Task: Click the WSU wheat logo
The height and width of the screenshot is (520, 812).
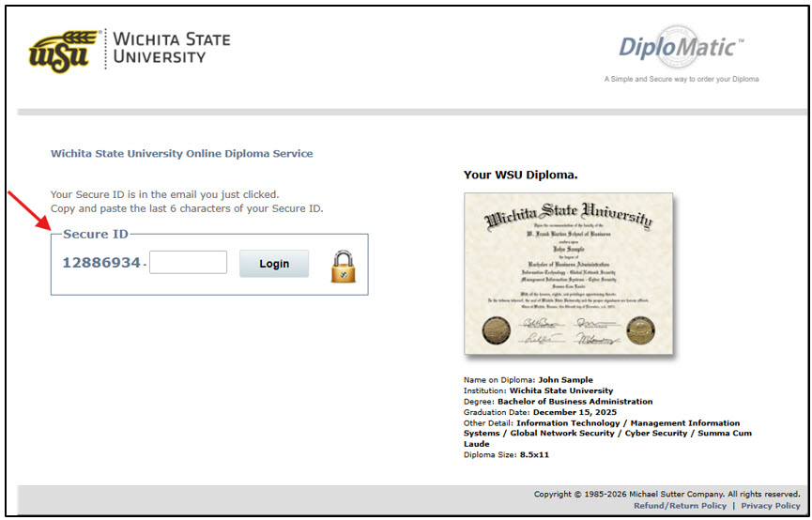Action: pos(63,51)
